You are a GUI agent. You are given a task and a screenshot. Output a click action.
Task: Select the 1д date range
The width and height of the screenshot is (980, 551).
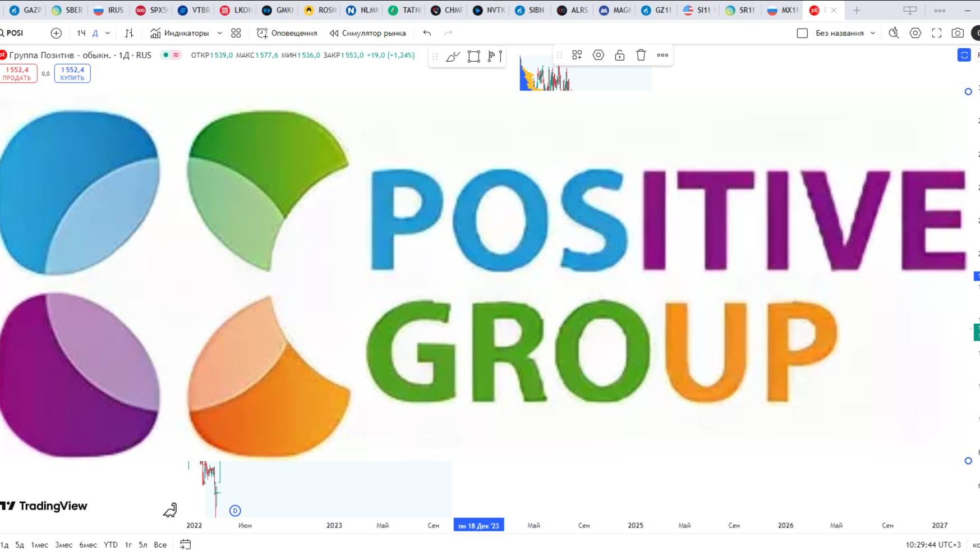(x=5, y=545)
